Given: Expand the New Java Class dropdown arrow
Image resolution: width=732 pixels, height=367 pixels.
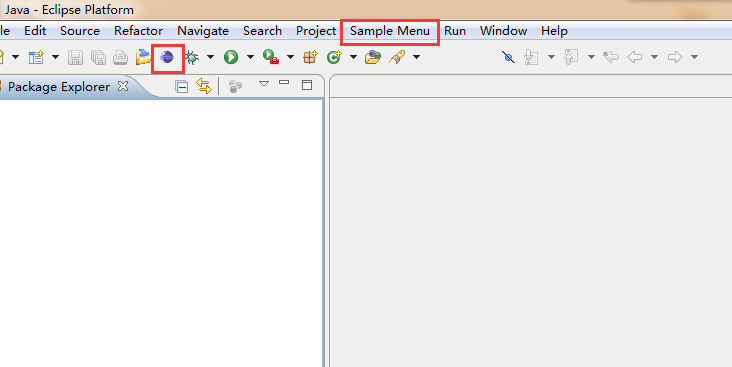Looking at the screenshot, I should (x=353, y=57).
